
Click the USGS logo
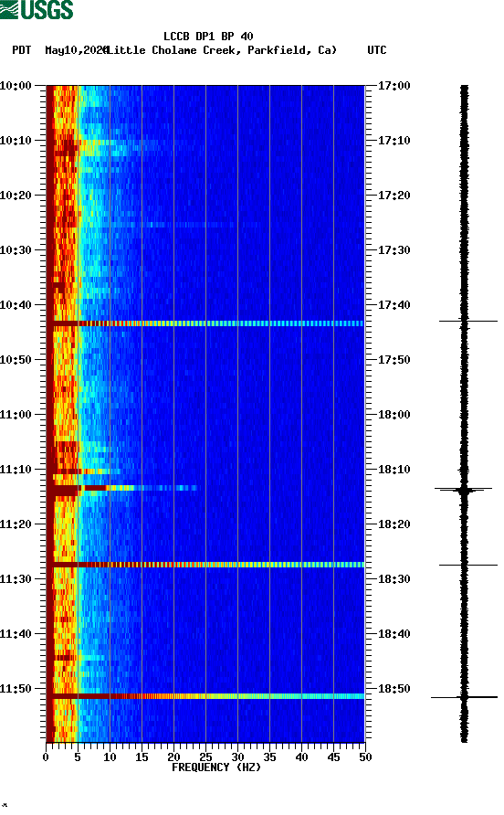(37, 9)
